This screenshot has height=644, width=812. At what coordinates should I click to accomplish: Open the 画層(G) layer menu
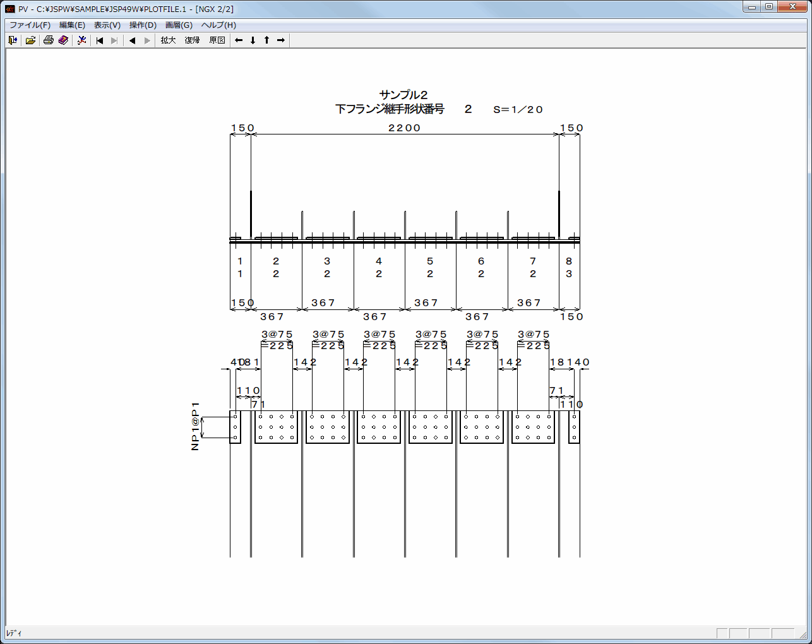tap(179, 25)
